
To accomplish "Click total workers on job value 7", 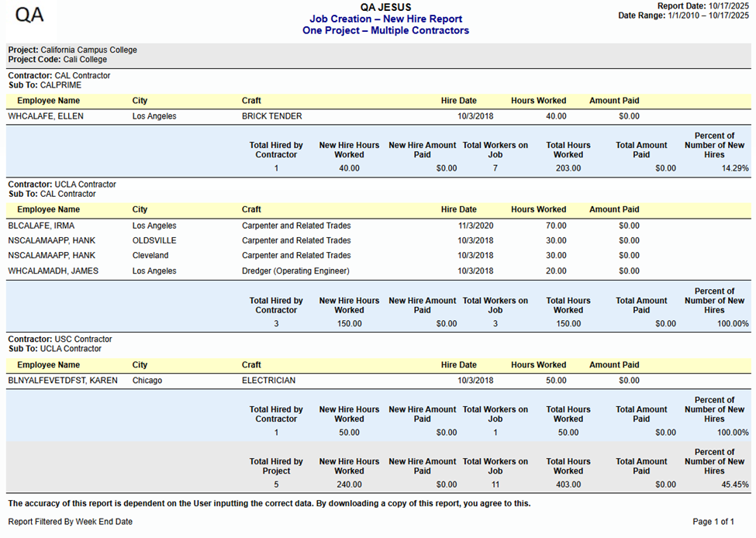I will [495, 168].
